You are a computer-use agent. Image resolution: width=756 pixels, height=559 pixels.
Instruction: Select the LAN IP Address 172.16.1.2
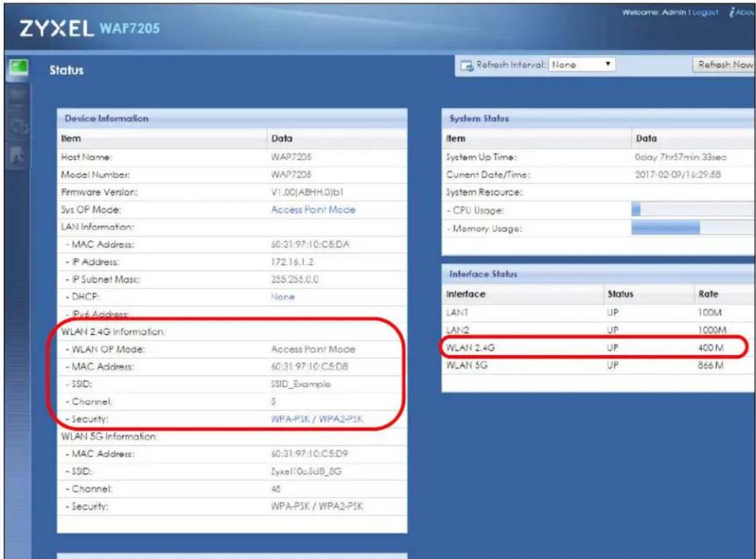point(292,262)
